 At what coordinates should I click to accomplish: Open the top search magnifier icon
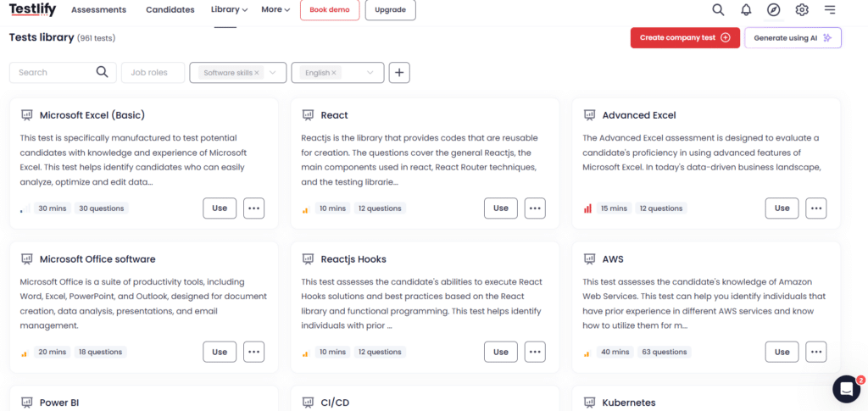(718, 9)
